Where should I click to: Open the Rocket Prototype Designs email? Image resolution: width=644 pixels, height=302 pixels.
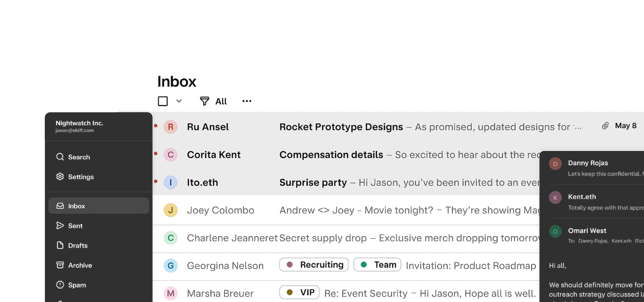(341, 127)
